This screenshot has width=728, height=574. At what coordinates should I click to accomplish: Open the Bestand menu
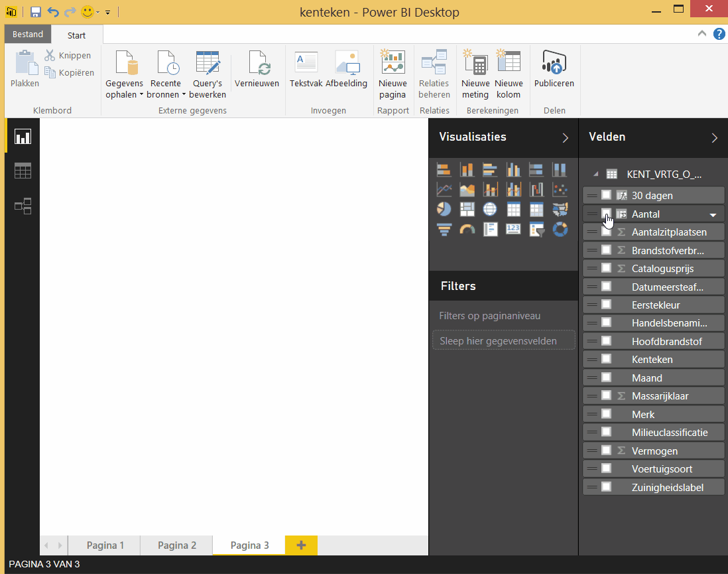[x=28, y=35]
